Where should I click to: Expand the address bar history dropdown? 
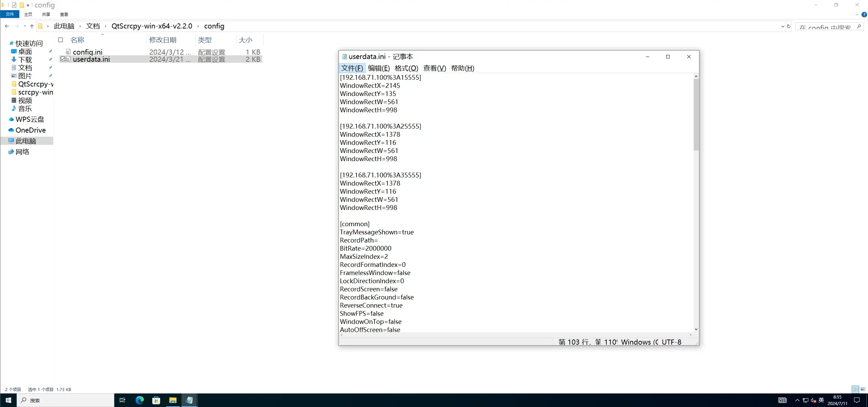(x=783, y=26)
